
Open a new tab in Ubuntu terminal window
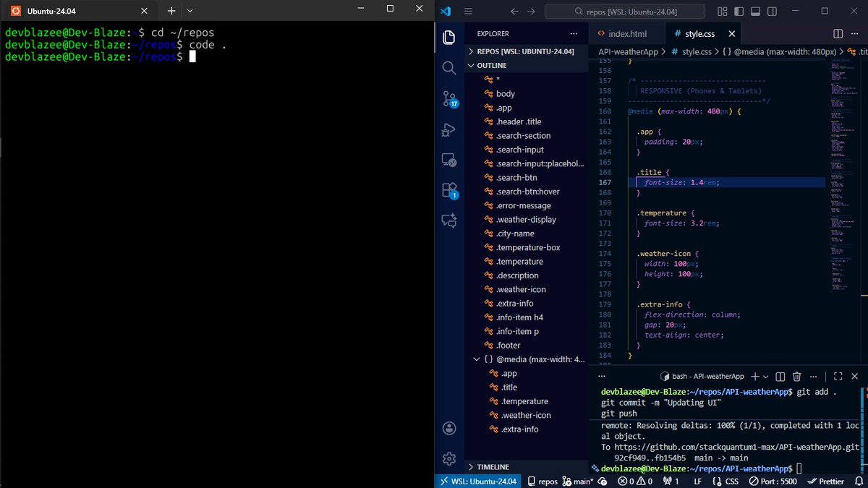click(171, 11)
